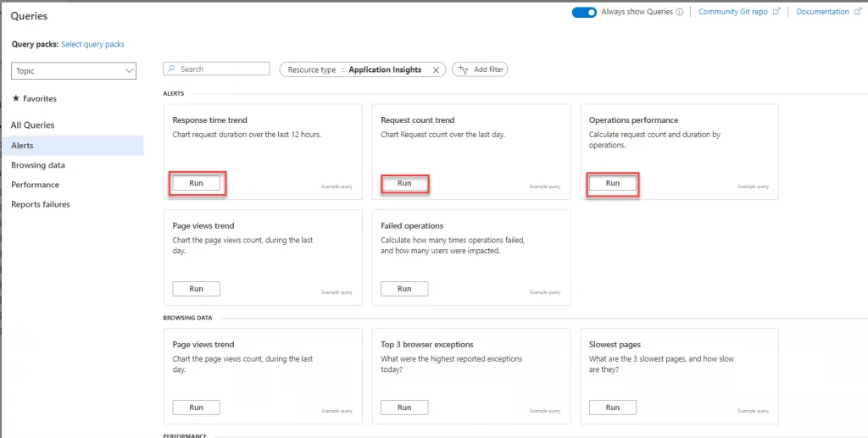The width and height of the screenshot is (868, 438).
Task: Click the ALERTS section header
Action: [x=174, y=93]
